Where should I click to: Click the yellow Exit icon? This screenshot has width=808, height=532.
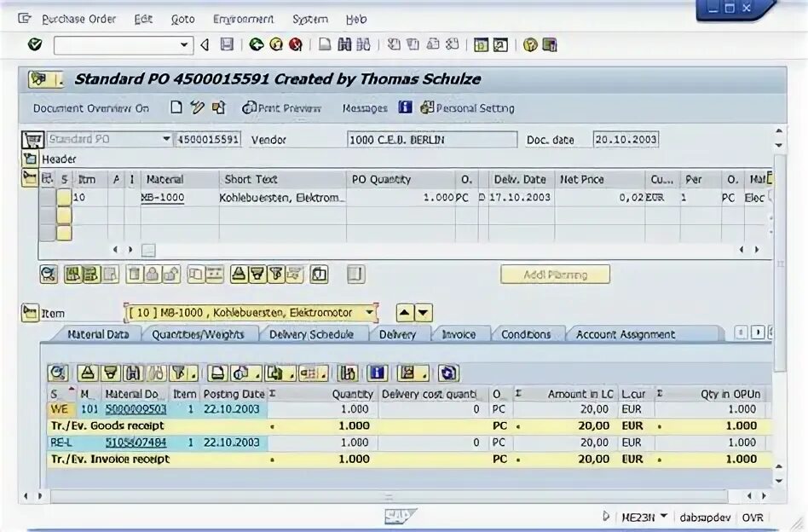coord(276,45)
